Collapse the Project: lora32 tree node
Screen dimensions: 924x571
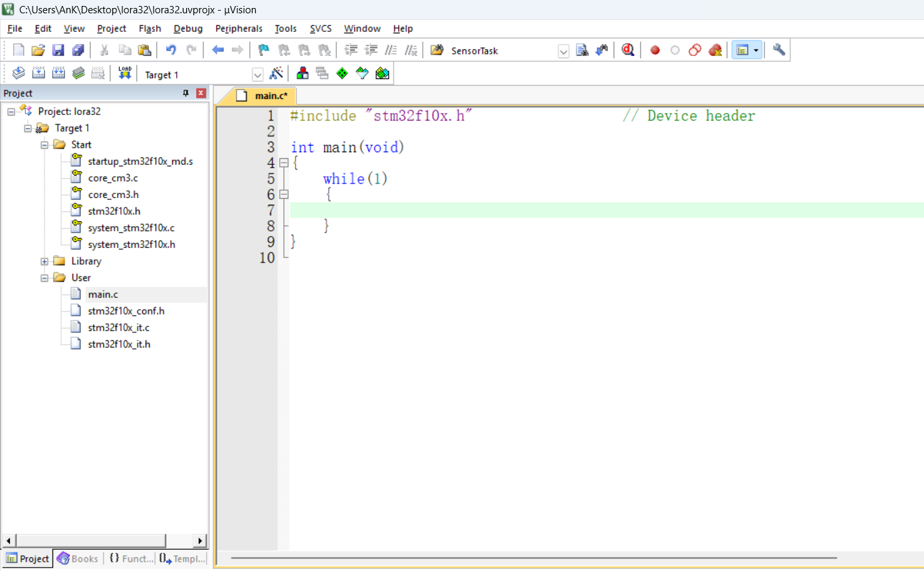coord(11,112)
